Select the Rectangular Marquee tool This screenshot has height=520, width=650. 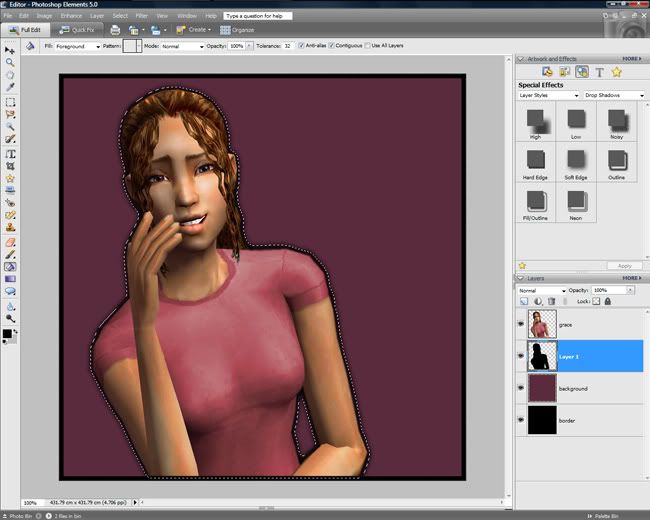tap(10, 102)
